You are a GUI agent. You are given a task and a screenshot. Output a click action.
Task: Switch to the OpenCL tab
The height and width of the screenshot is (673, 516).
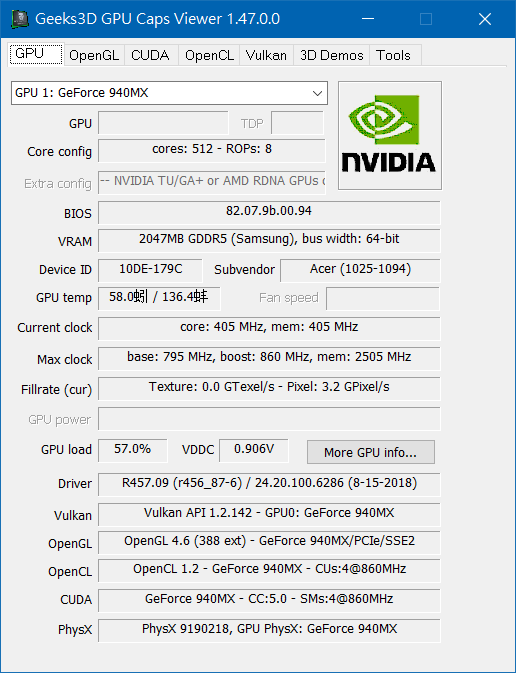click(x=209, y=55)
